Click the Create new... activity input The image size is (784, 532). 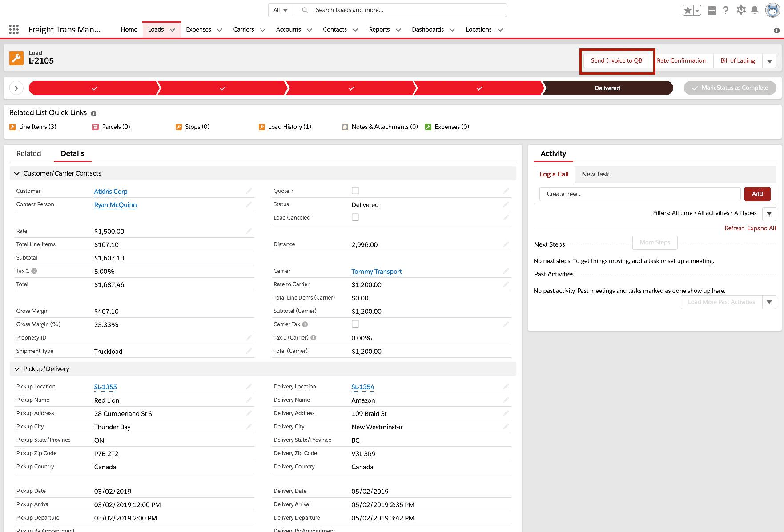pos(640,194)
